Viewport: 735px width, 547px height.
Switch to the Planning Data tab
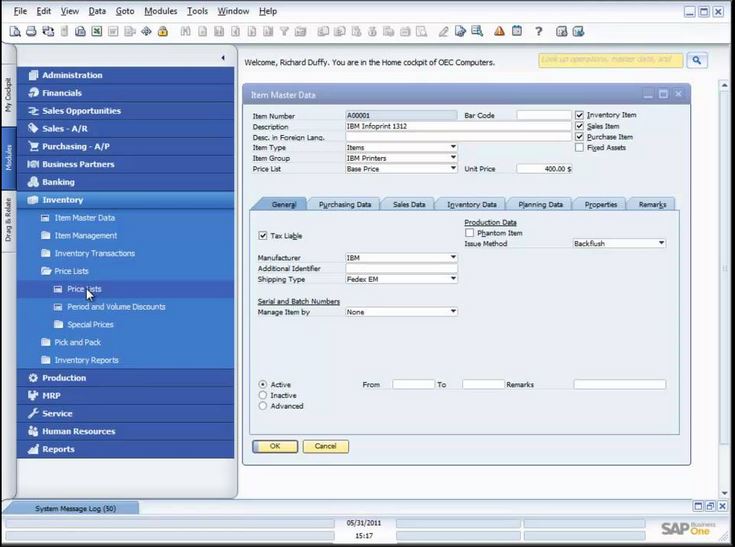[540, 204]
